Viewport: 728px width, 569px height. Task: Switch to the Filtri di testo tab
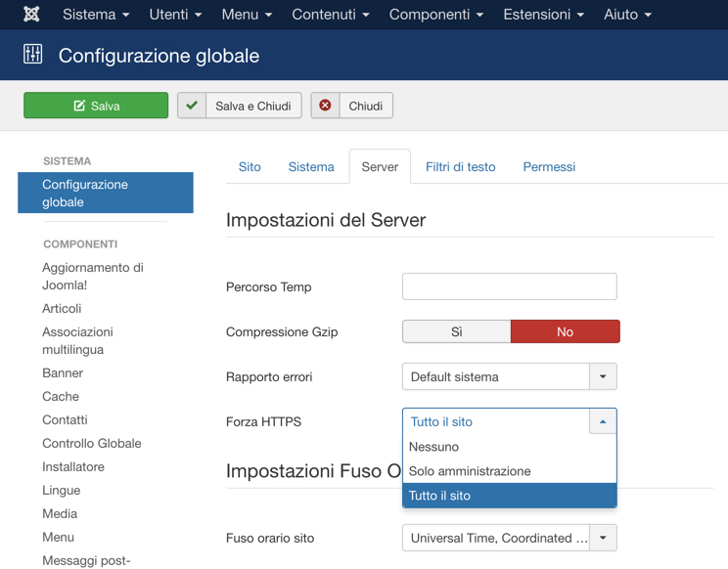[x=461, y=167]
